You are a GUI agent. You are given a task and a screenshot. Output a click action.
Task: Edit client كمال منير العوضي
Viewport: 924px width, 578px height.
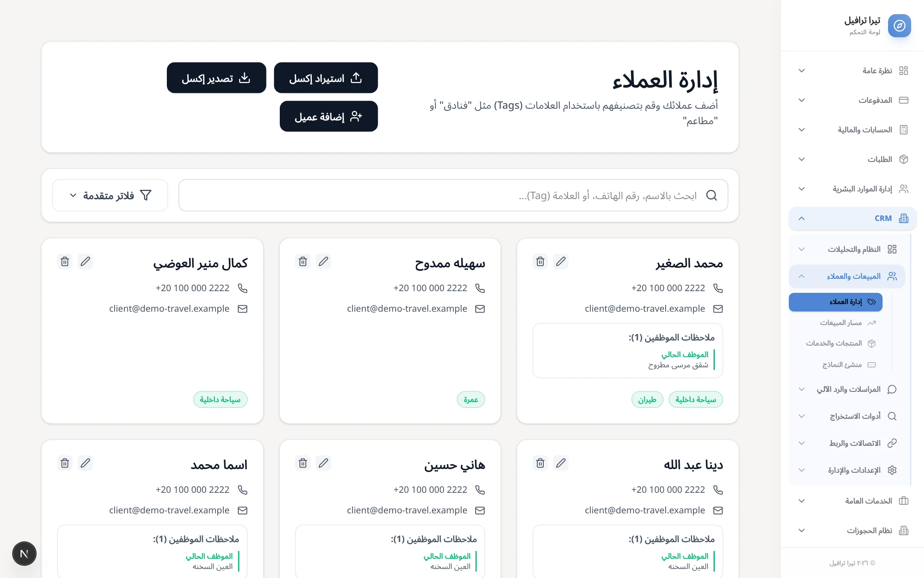tap(86, 261)
